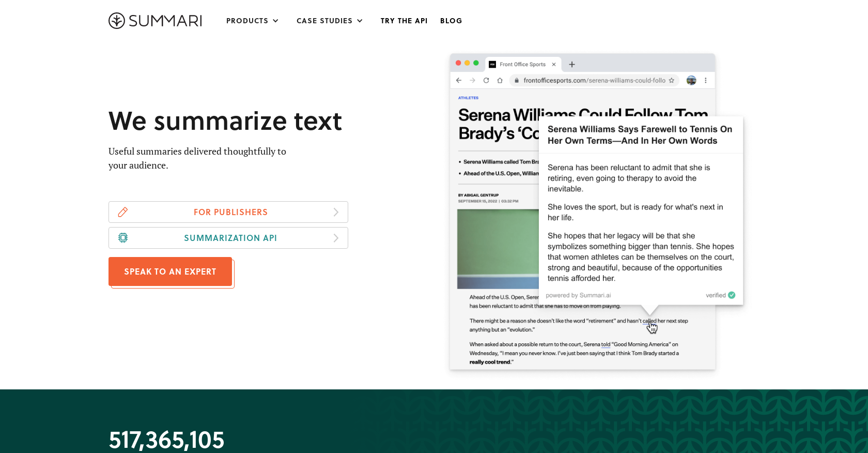
Task: Go to Try the API
Action: (404, 21)
